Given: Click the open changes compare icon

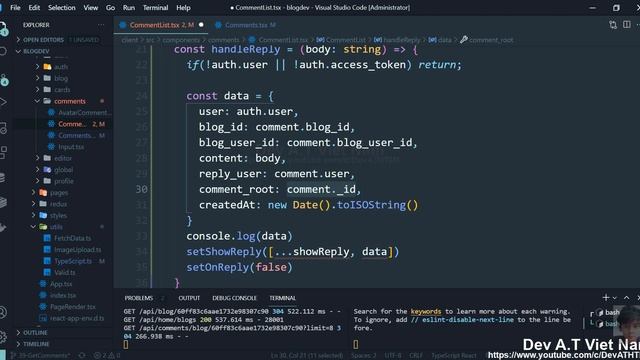Looking at the screenshot, I should point(613,25).
